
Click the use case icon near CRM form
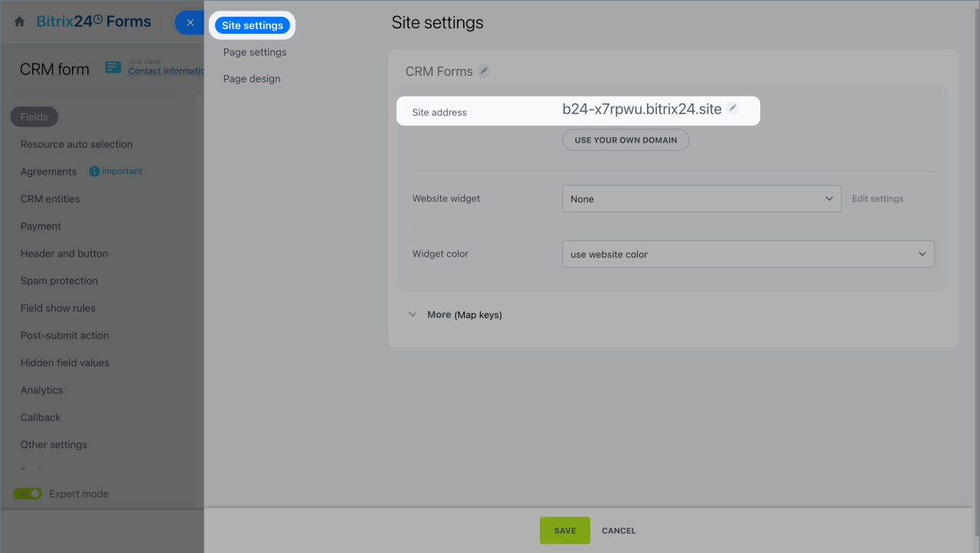coord(113,68)
